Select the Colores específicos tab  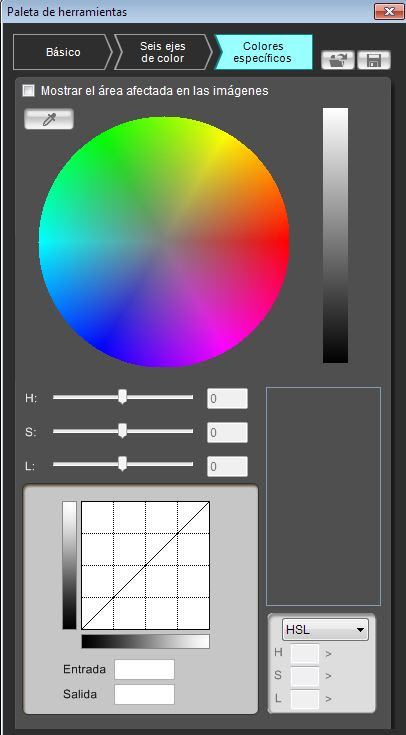263,52
